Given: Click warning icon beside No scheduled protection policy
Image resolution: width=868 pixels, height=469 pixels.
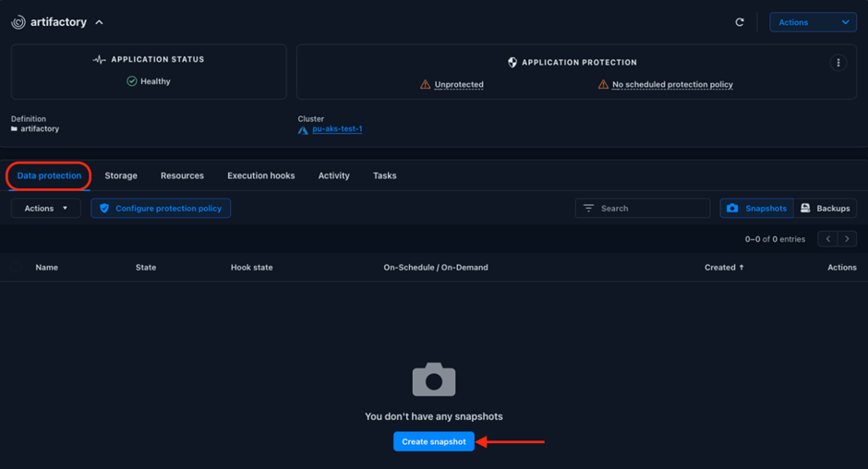Looking at the screenshot, I should [x=603, y=84].
